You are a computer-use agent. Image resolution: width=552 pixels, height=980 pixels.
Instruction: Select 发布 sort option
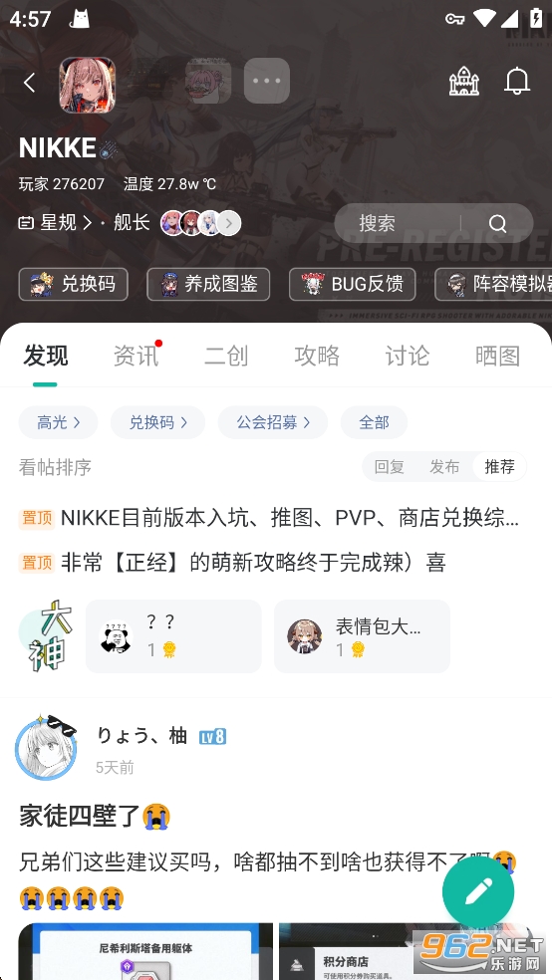444,467
